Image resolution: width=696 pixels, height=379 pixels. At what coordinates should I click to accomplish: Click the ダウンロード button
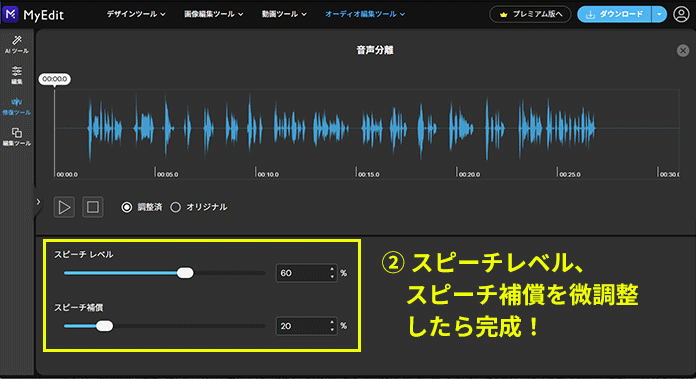[614, 14]
